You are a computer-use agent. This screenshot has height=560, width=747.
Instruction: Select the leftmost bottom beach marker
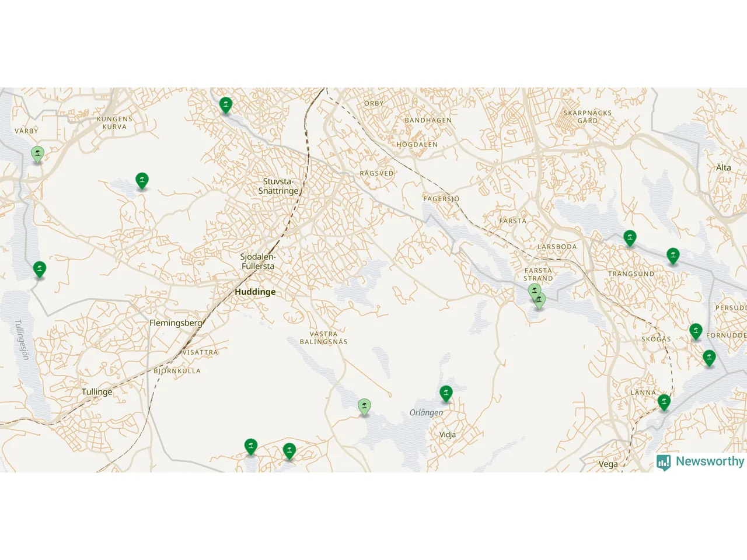click(x=251, y=447)
